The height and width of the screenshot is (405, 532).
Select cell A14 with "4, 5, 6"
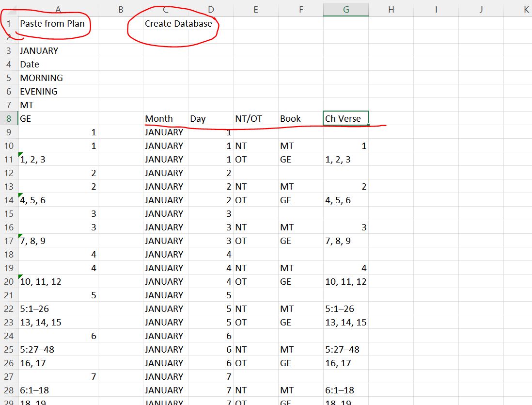click(58, 200)
